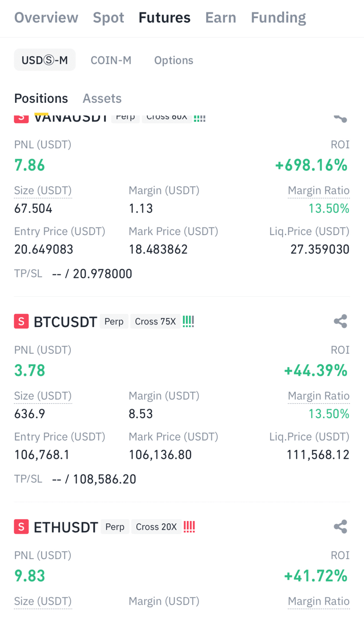Switch to the Overview tab
The height and width of the screenshot is (620, 364).
(46, 18)
